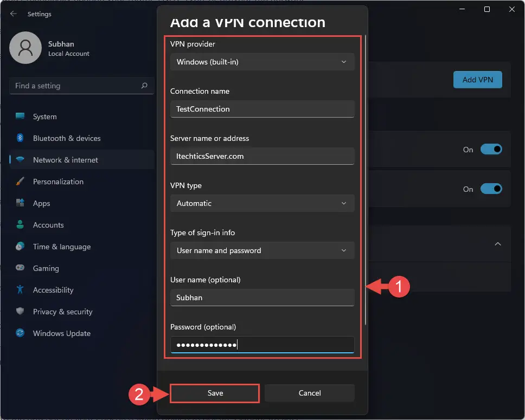Screen dimensions: 525x420
Task: Open Apps settings category
Action: pyautogui.click(x=82, y=203)
